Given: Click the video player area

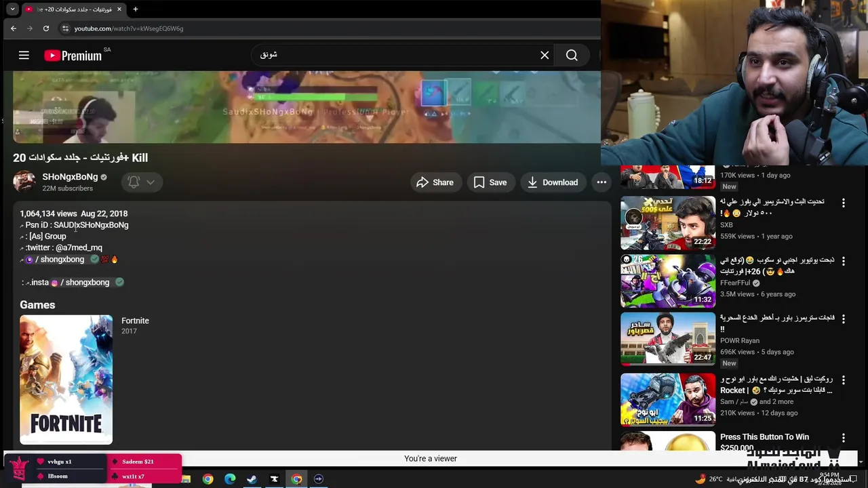Looking at the screenshot, I should point(307,107).
